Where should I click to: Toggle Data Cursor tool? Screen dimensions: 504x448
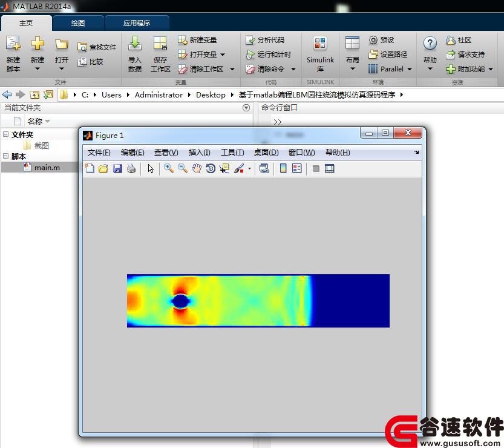[224, 168]
